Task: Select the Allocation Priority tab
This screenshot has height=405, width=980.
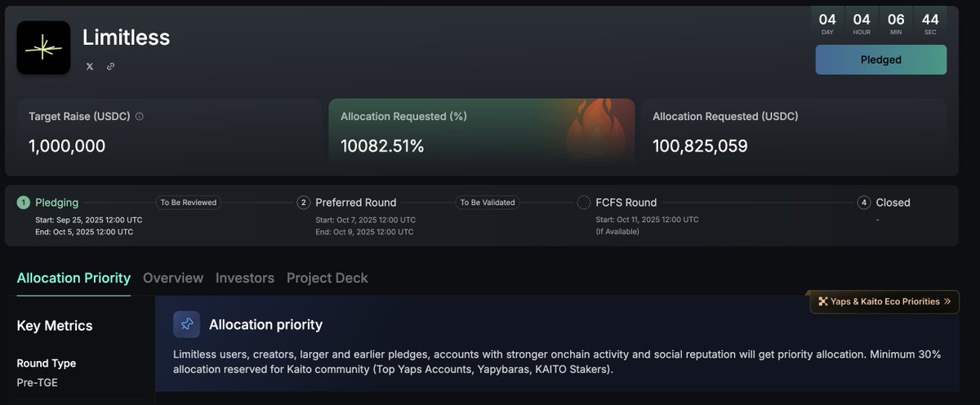Action: coord(73,278)
